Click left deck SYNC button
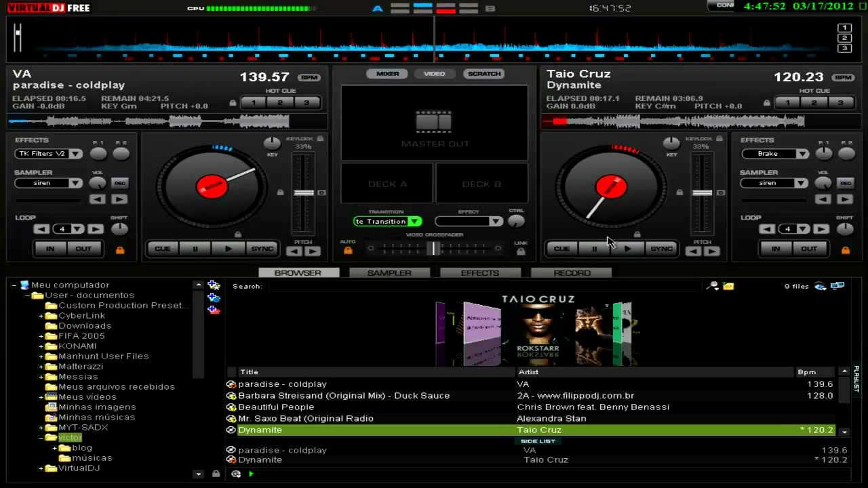The width and height of the screenshot is (868, 488). 262,249
